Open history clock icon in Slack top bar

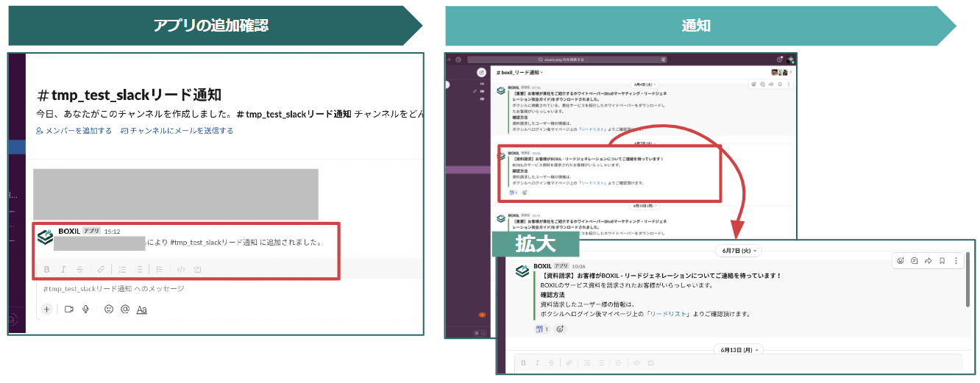click(458, 60)
